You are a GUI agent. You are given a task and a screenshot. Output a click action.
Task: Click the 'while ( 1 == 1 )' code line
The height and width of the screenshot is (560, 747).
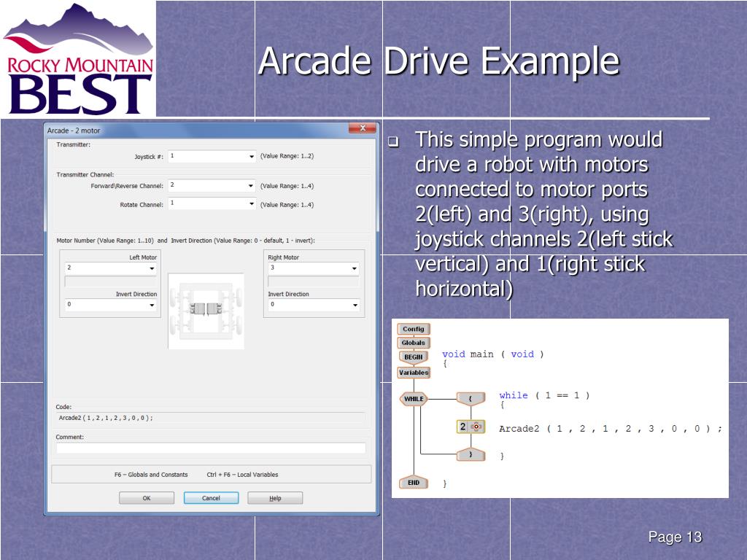coord(544,395)
